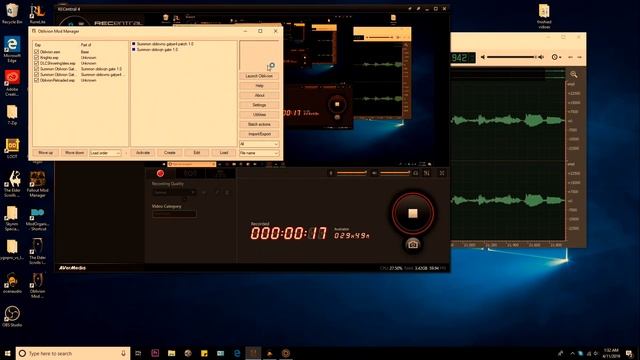Open the Edge icon on the taskbar
Viewport: 640px width, 360px height.
[237, 353]
